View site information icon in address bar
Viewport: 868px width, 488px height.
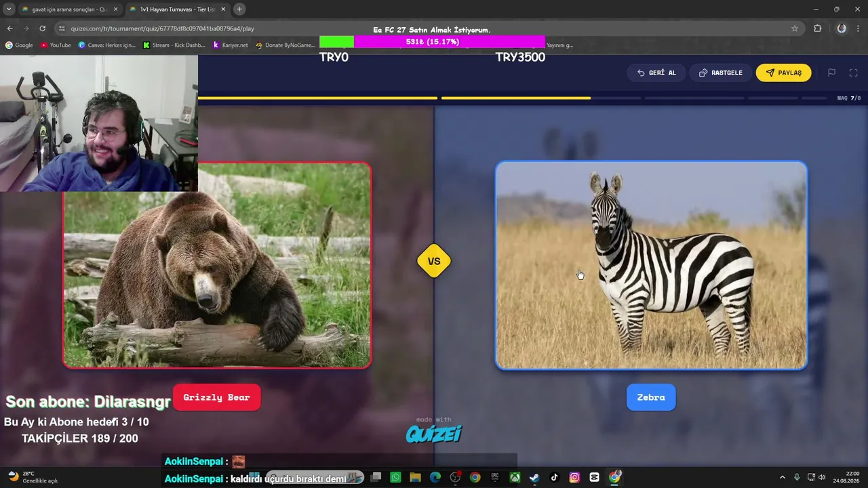coord(62,28)
